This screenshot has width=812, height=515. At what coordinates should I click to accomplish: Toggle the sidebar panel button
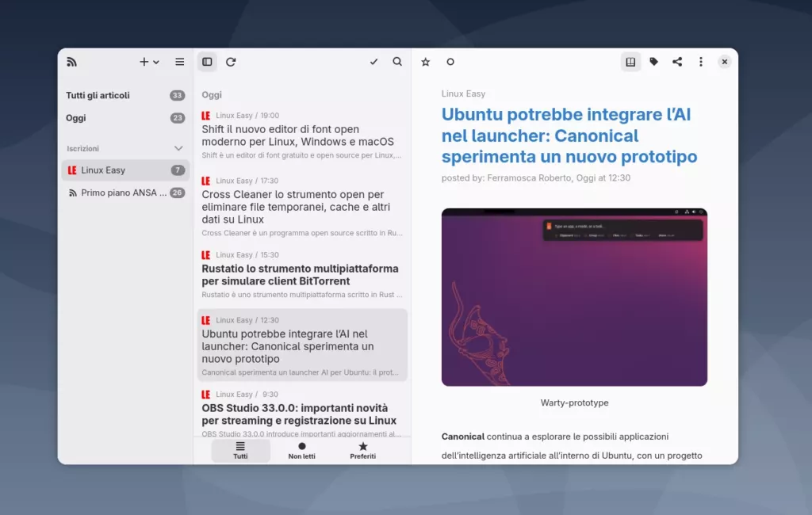(207, 62)
